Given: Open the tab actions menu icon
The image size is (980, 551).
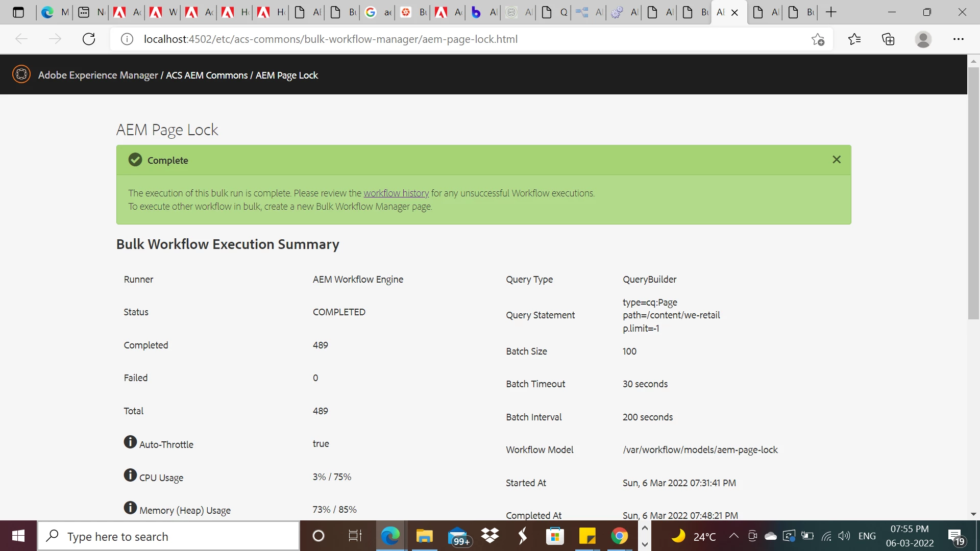Looking at the screenshot, I should pos(18,12).
